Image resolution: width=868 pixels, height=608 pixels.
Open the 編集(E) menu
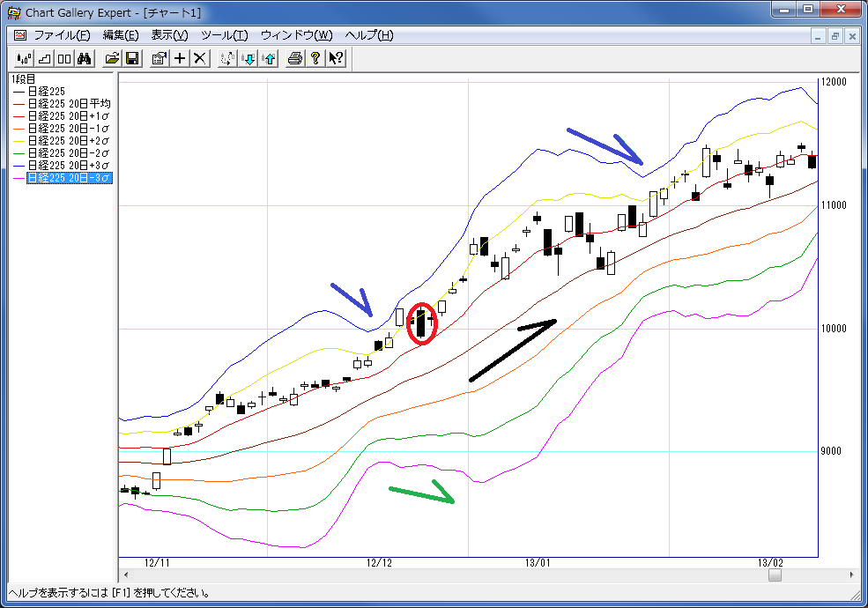121,35
